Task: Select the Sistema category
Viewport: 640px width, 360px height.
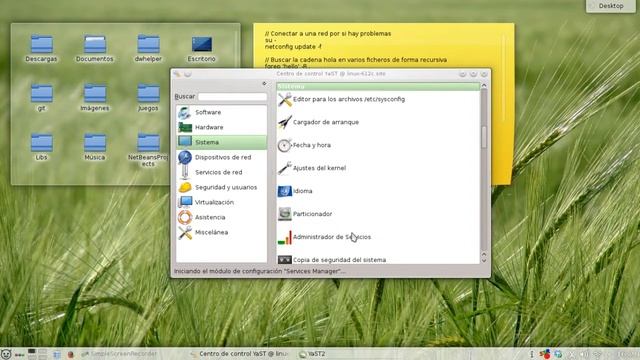Action: click(221, 142)
